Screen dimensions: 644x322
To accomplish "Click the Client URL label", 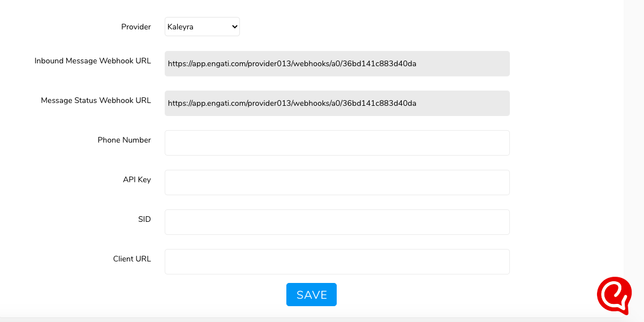I will 132,259.
